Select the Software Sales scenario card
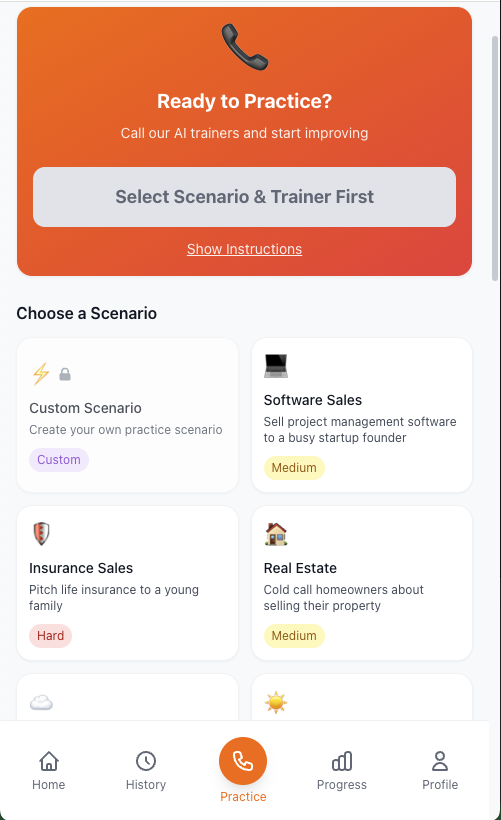The width and height of the screenshot is (501, 820). click(362, 415)
